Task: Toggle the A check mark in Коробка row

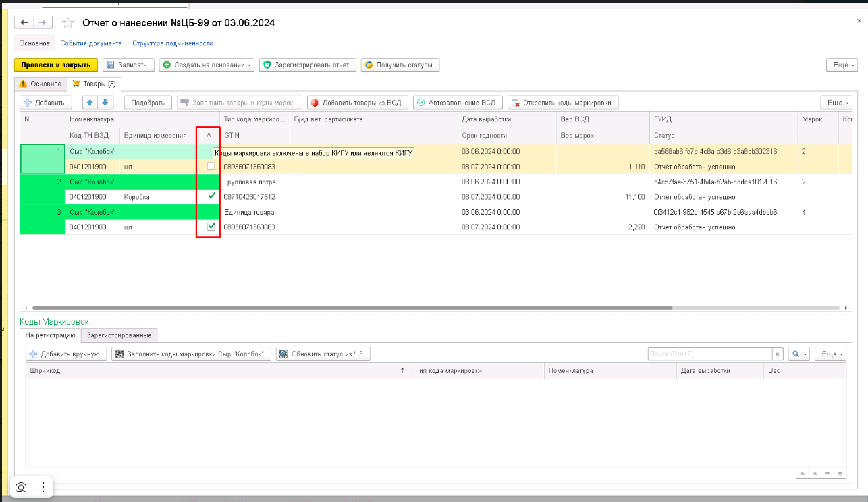Action: pyautogui.click(x=211, y=196)
